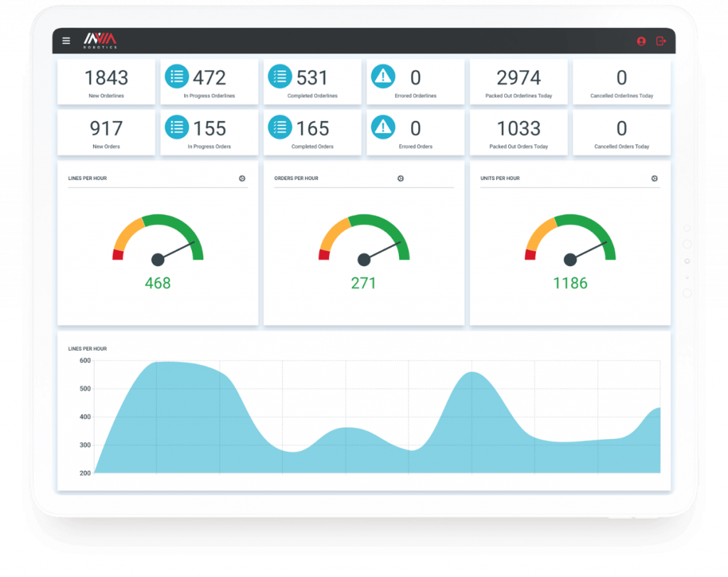Open the hamburger navigation menu
This screenshot has width=728, height=577.
pos(66,41)
